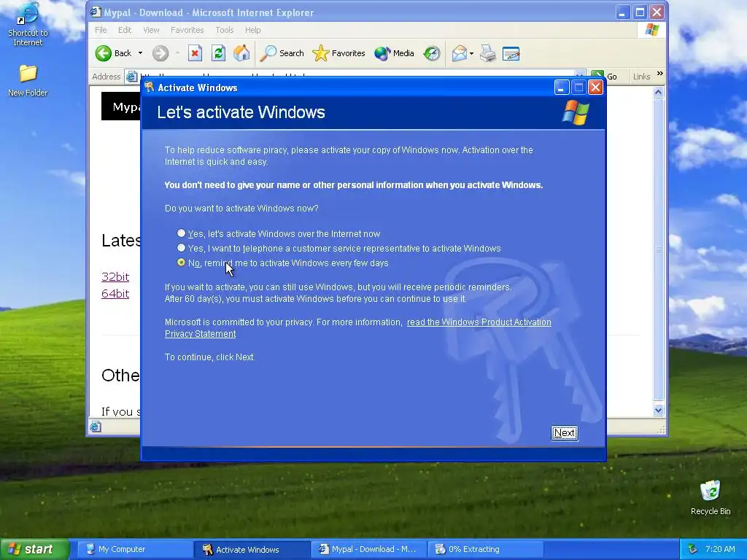Click the Forward arrow icon in Internet Explorer
Screen dimensions: 747x560
click(160, 53)
